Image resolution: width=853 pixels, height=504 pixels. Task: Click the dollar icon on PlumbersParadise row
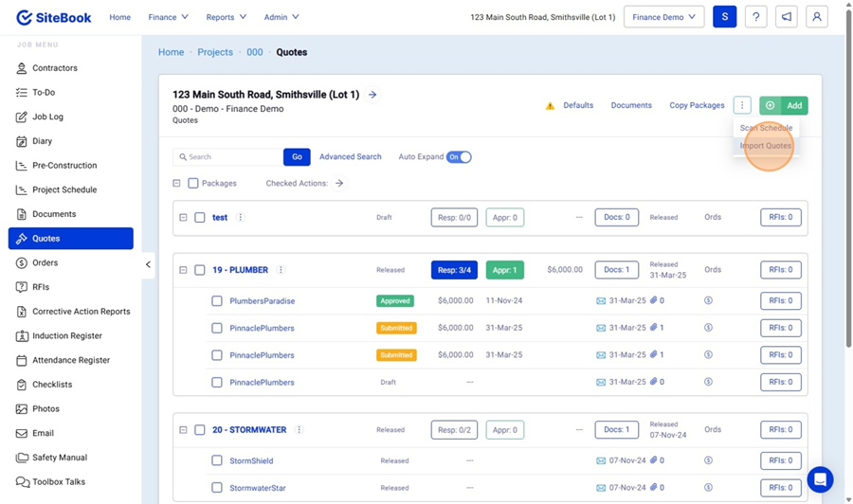pos(708,301)
